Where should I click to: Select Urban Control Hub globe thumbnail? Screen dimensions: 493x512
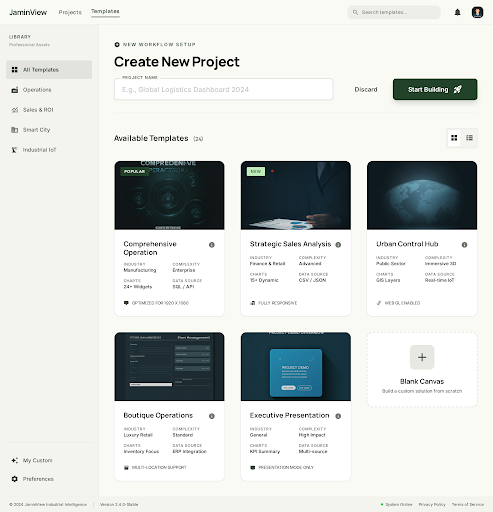(x=422, y=195)
